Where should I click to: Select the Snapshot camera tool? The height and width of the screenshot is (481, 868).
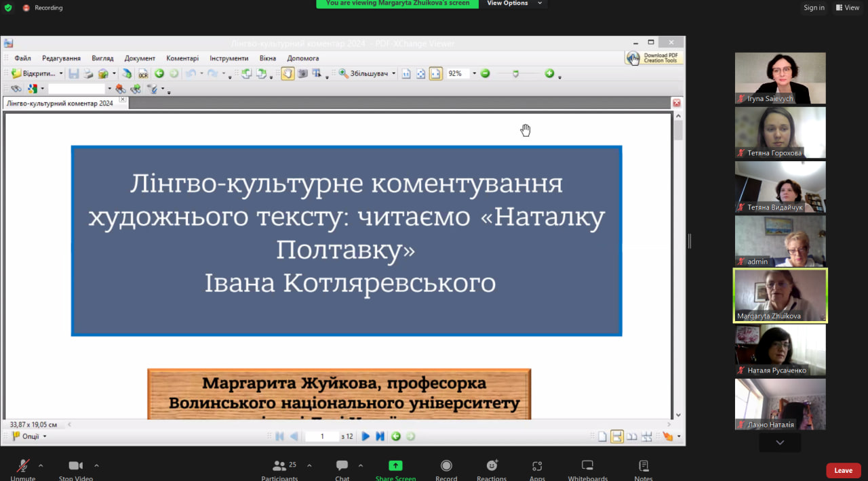(302, 74)
